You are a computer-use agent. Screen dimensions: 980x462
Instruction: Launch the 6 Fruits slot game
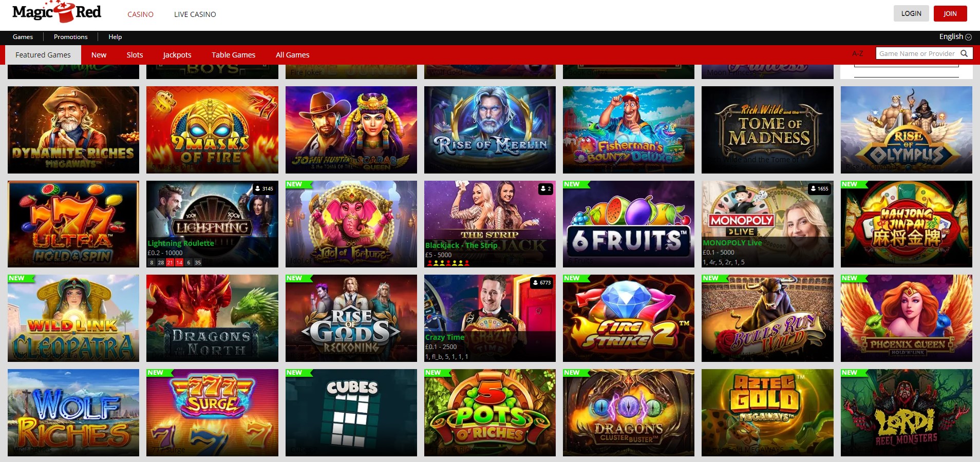tap(629, 224)
